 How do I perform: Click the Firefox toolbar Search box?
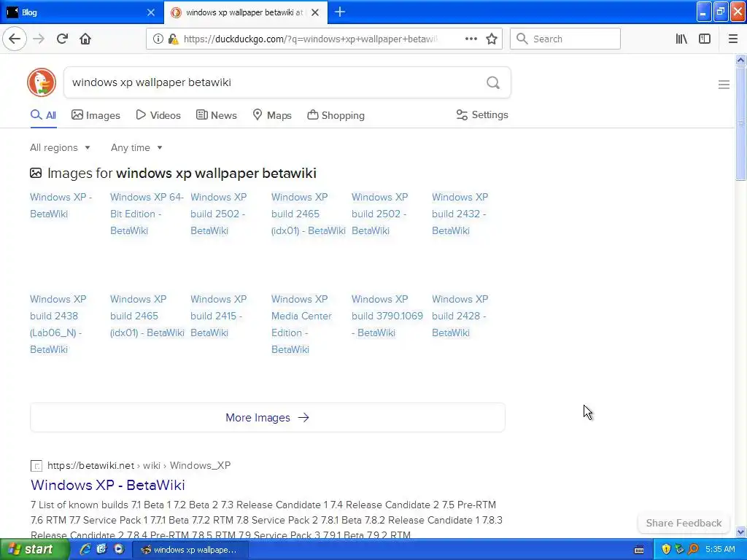coord(565,39)
